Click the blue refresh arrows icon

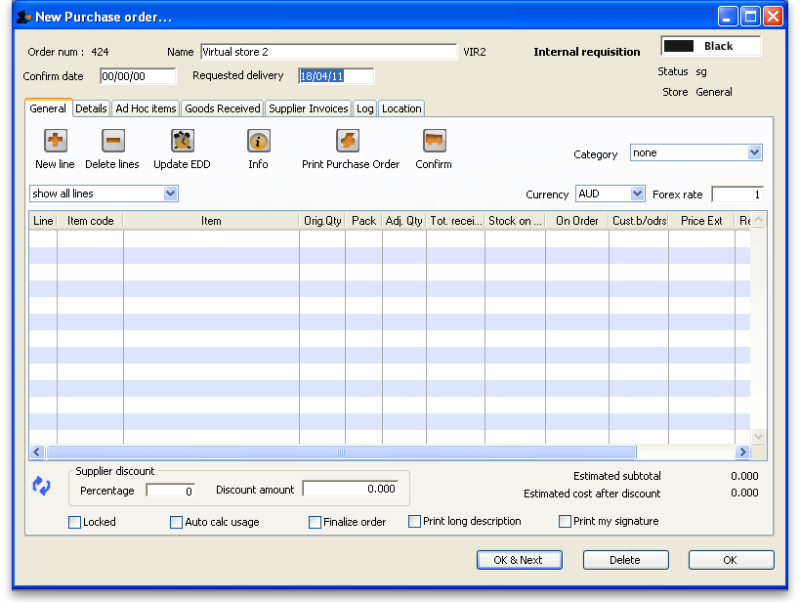coord(42,485)
